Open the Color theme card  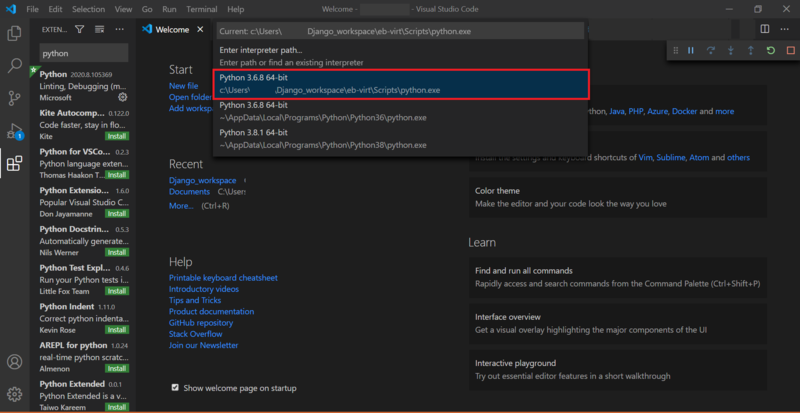coord(618,198)
